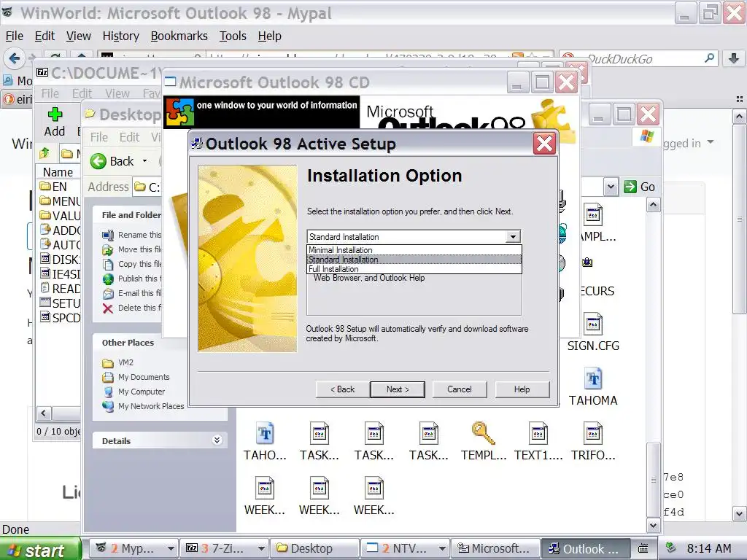Click the Windows flag logo in explorer window

point(646,136)
